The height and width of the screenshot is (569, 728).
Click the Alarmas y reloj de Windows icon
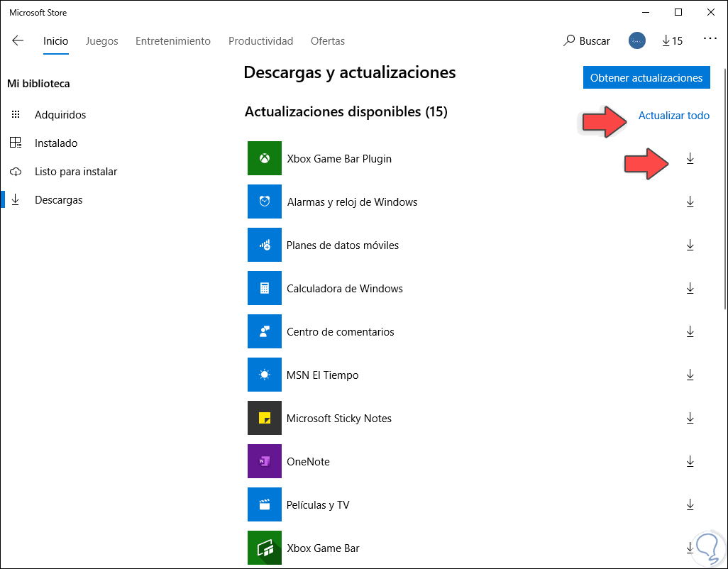[x=264, y=201]
